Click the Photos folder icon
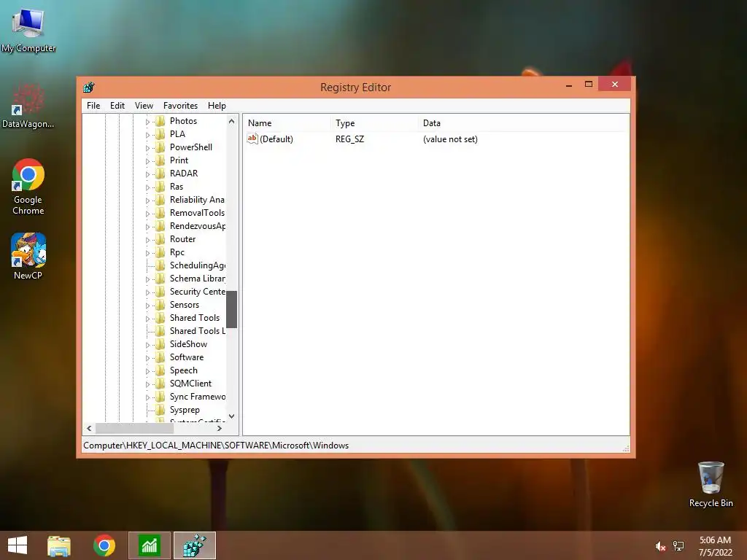This screenshot has height=560, width=747. click(x=160, y=121)
